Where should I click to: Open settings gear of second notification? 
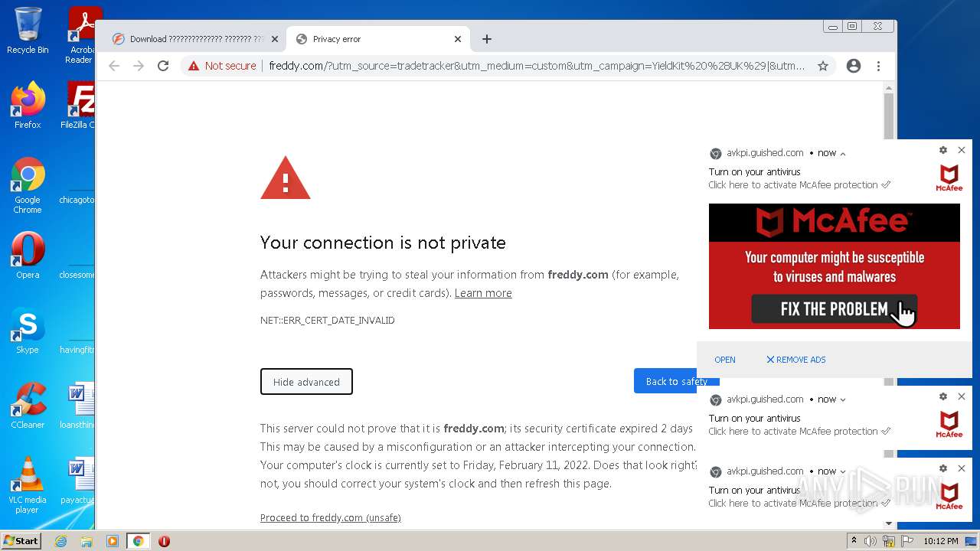943,396
